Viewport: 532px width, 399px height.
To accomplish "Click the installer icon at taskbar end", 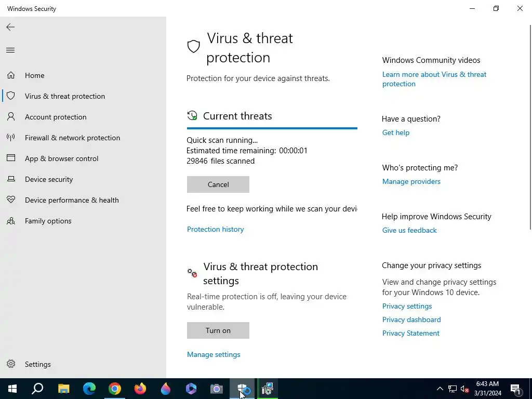I will [x=268, y=389].
